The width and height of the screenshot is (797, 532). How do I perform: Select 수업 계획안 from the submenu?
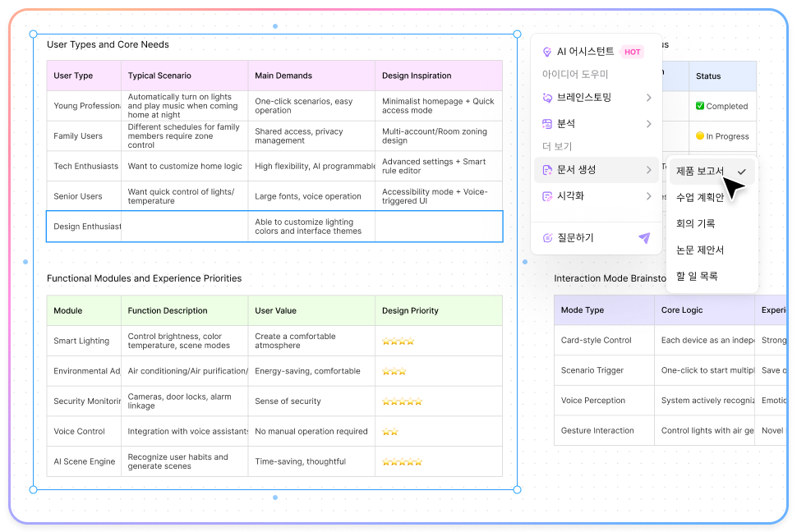pos(699,198)
